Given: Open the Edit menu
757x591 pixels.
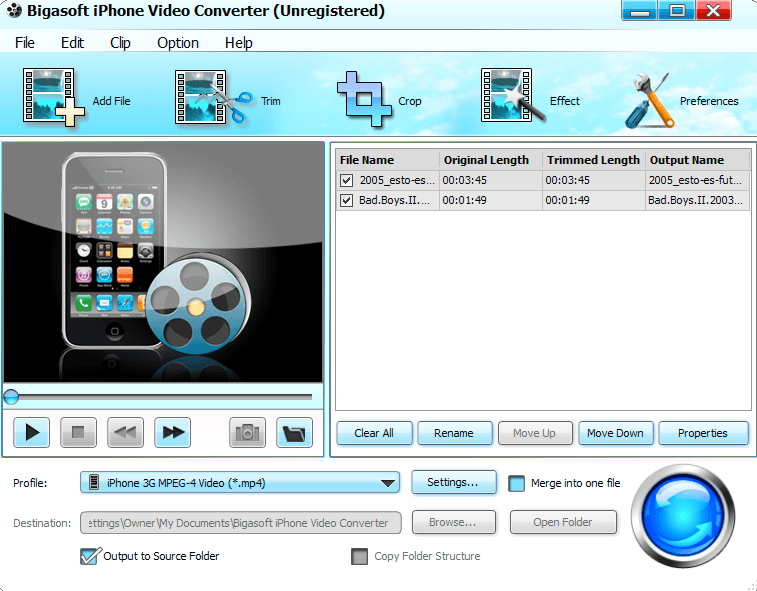Looking at the screenshot, I should point(72,42).
